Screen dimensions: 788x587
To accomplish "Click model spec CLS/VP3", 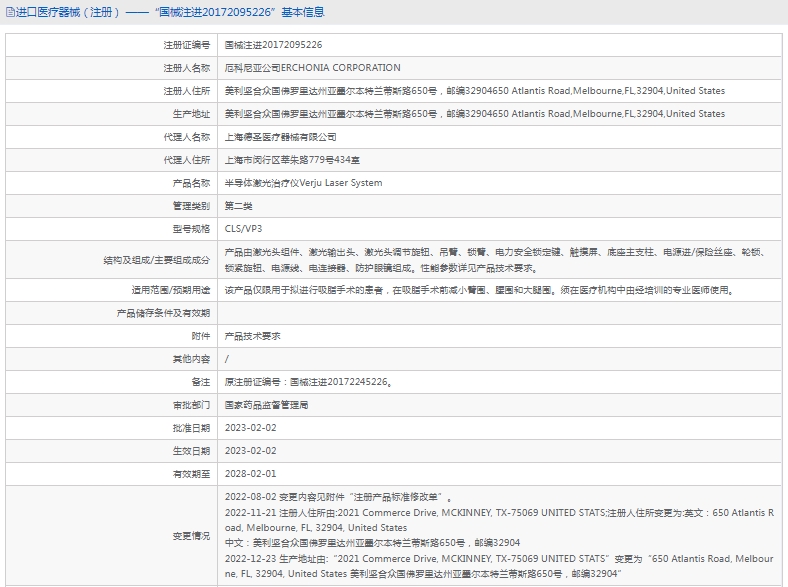I will pos(243,229).
